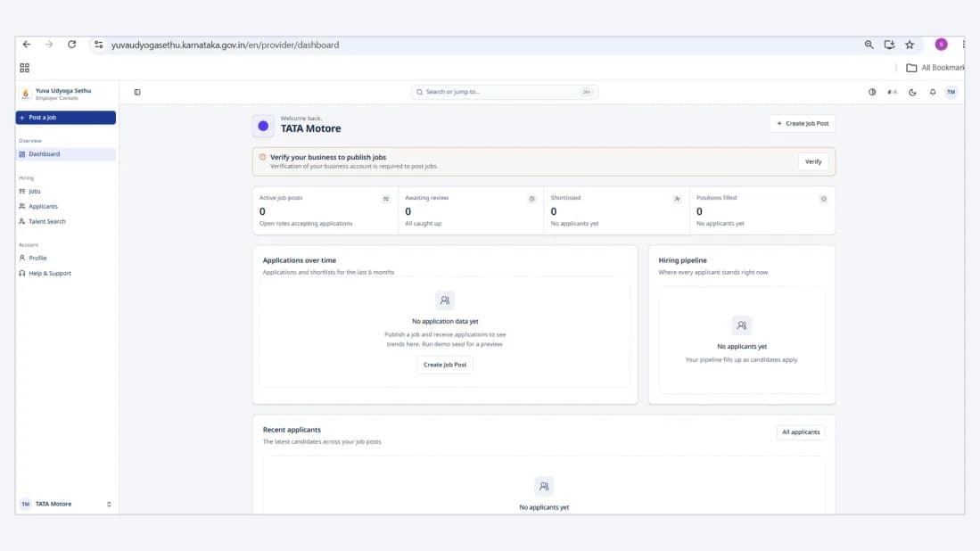Click the people icon above No application data yet
The width and height of the screenshot is (980, 551).
click(x=445, y=300)
